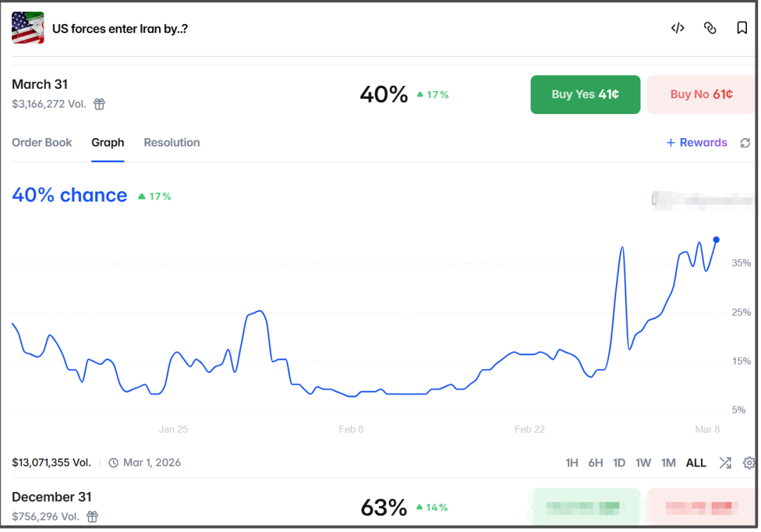Switch to the Order Book tab
The width and height of the screenshot is (761, 532).
42,143
